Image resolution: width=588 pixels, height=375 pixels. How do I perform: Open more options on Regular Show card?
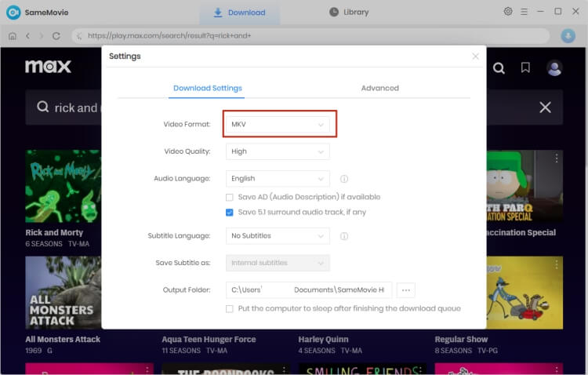557,265
